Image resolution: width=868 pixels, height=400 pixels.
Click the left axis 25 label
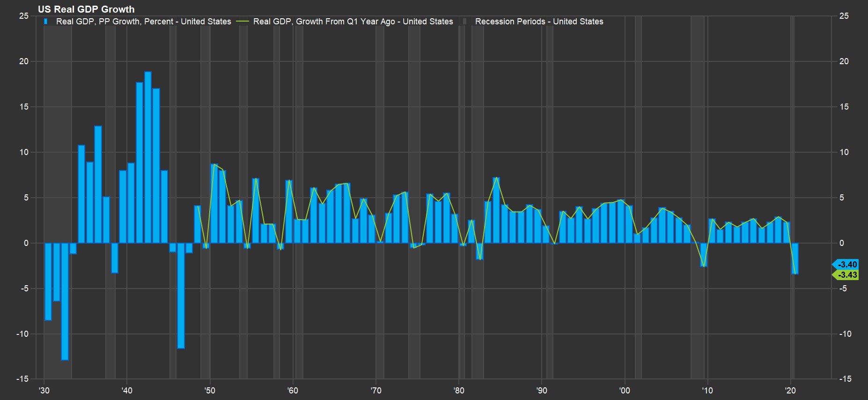(x=24, y=16)
